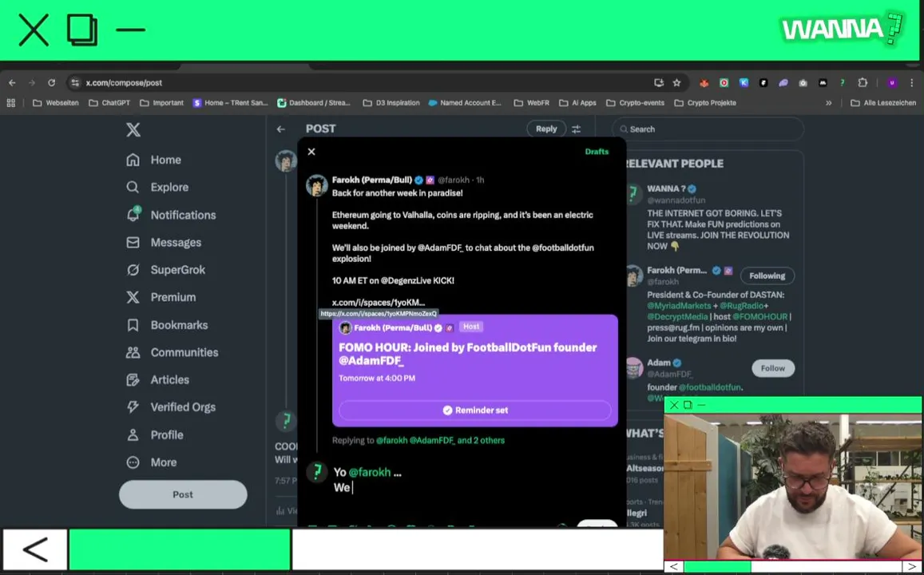Click the large left arrow overlay button
This screenshot has width=924, height=575.
point(35,549)
